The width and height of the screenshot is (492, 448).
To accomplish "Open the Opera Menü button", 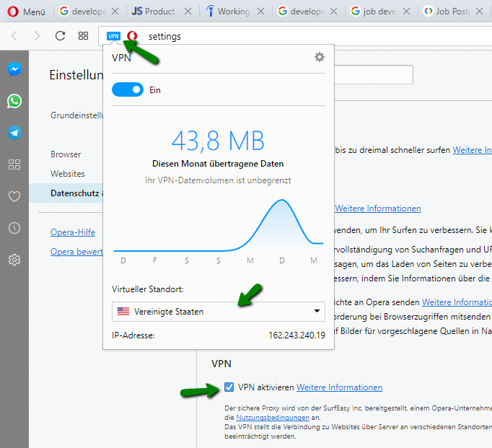I will tap(27, 12).
